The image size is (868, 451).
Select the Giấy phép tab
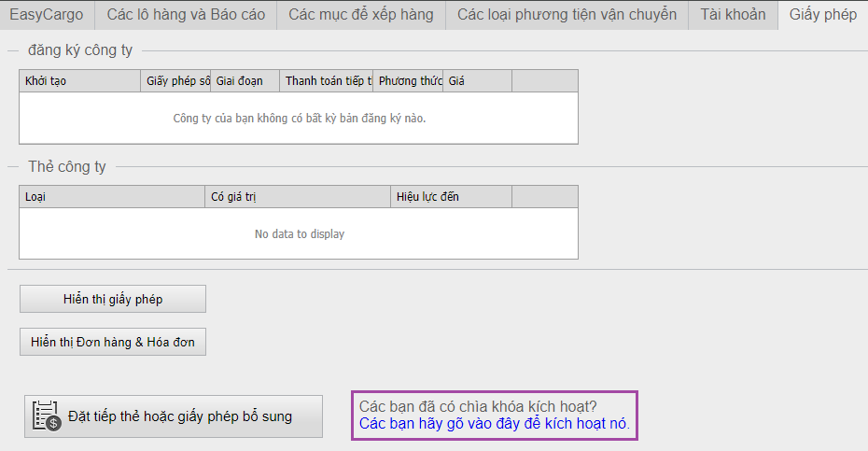(822, 15)
